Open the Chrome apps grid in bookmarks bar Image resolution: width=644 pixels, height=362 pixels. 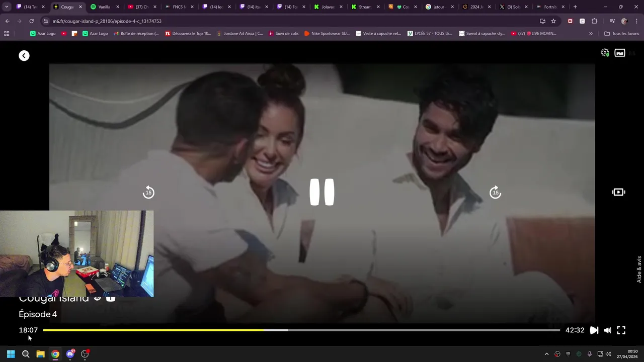coord(7,34)
